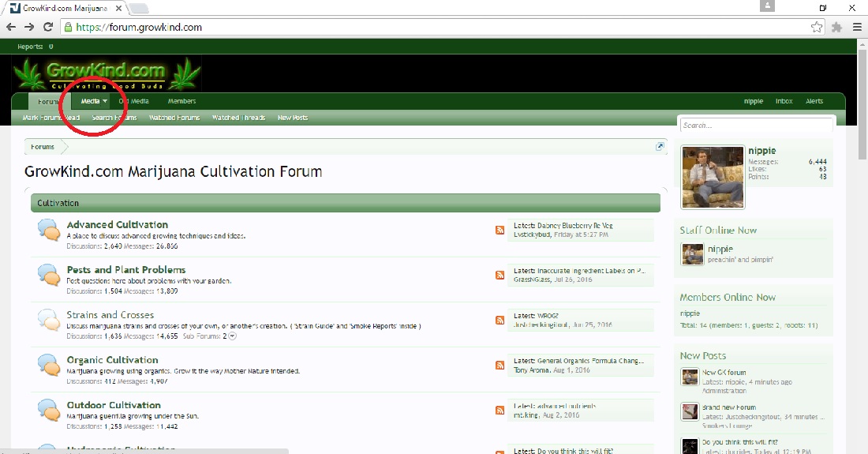868x454 pixels.
Task: Open Watched Threads
Action: 238,118
